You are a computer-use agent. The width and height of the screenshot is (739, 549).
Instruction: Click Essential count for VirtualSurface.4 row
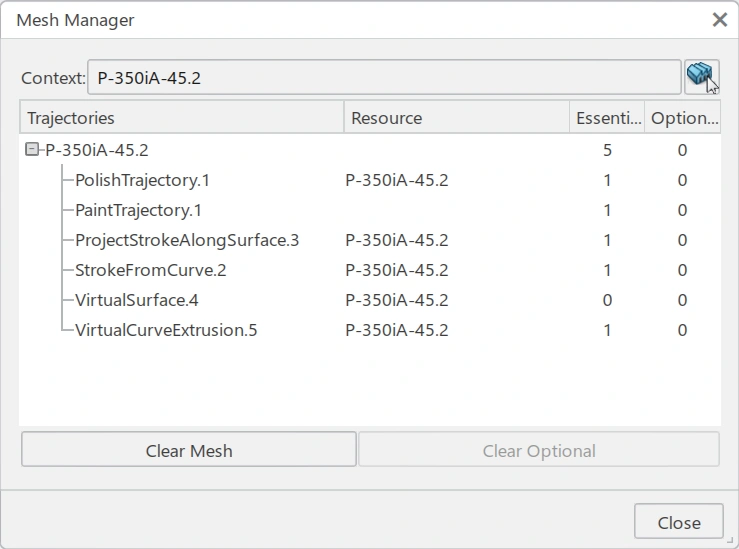(x=607, y=300)
